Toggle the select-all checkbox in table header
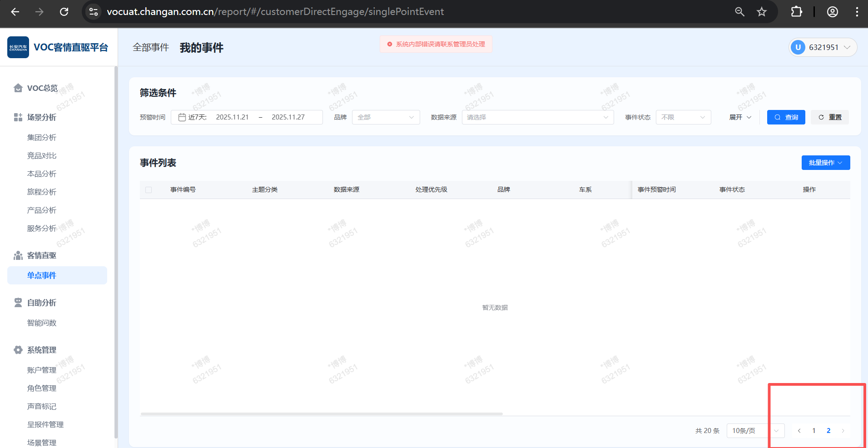 click(149, 190)
